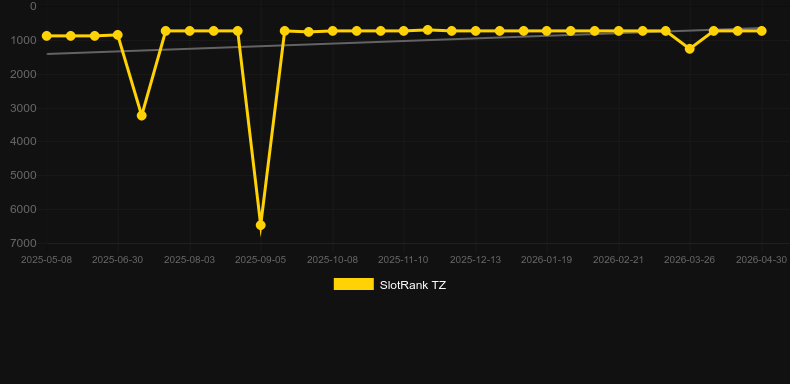Click the data point above 2025-08-03 label

[x=189, y=31]
